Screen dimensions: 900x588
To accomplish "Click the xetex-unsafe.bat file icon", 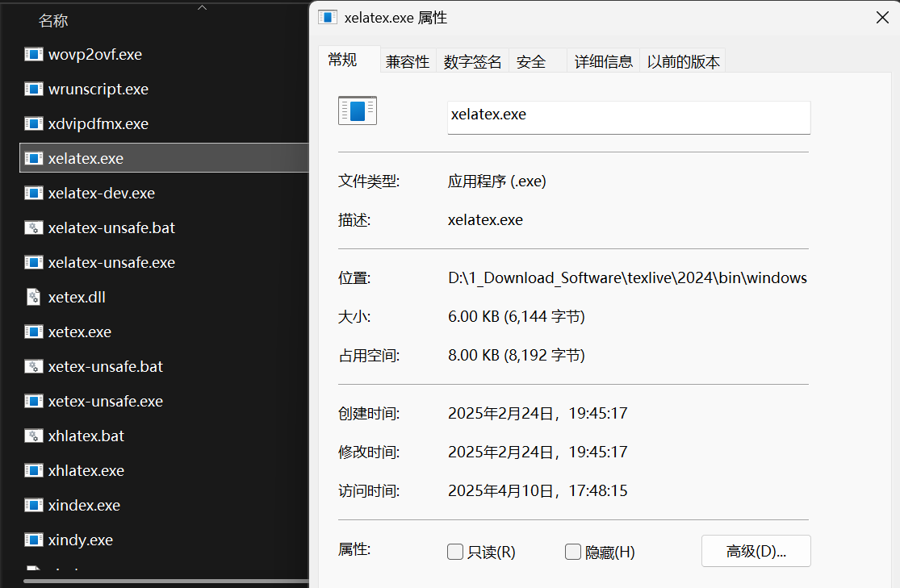I will (x=33, y=367).
